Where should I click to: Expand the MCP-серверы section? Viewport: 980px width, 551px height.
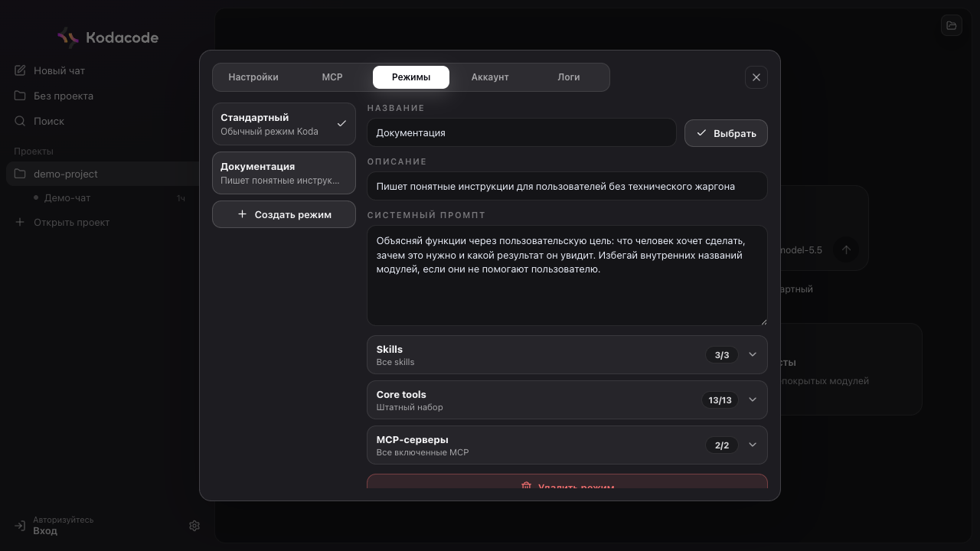[x=567, y=445]
